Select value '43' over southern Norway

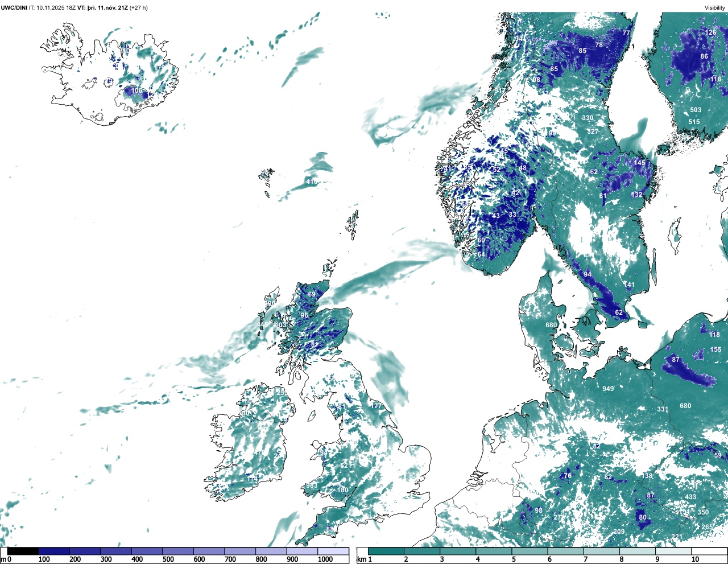[x=496, y=216]
